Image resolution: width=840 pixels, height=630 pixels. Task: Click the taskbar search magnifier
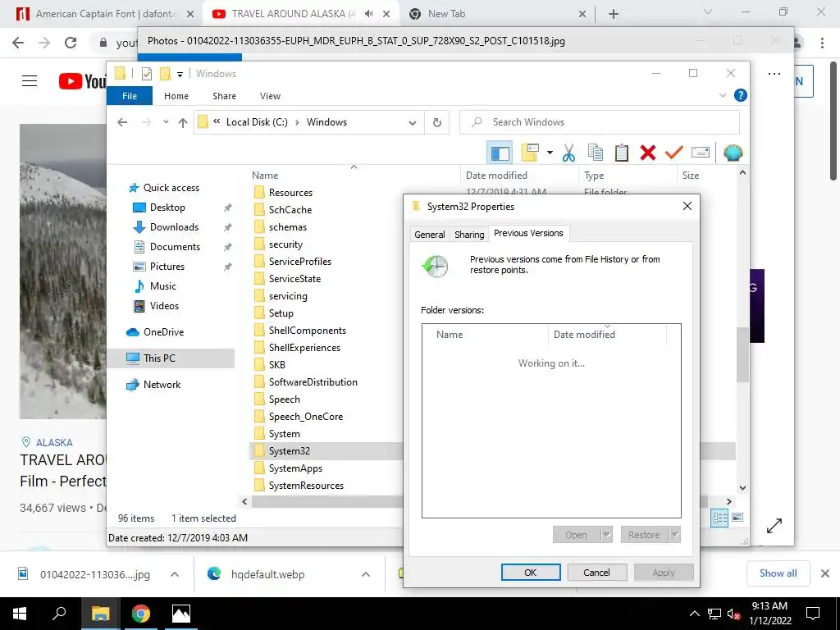click(59, 614)
